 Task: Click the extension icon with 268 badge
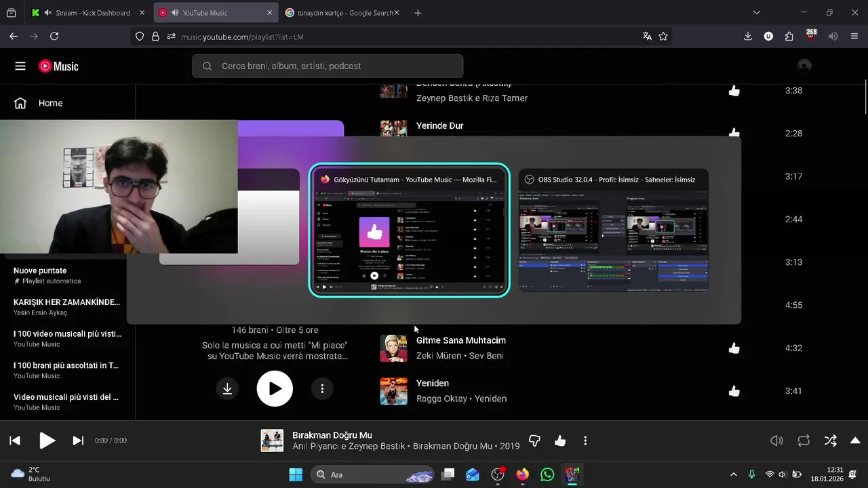[x=811, y=35]
